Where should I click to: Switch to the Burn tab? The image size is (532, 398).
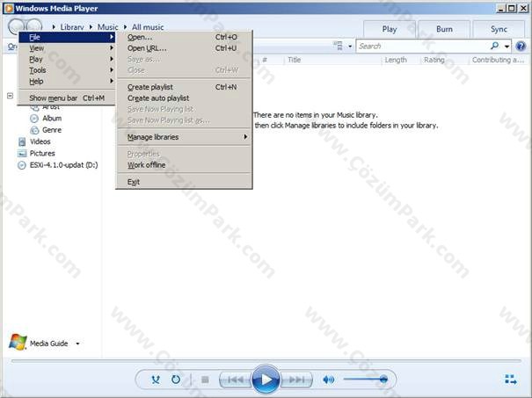pos(444,29)
